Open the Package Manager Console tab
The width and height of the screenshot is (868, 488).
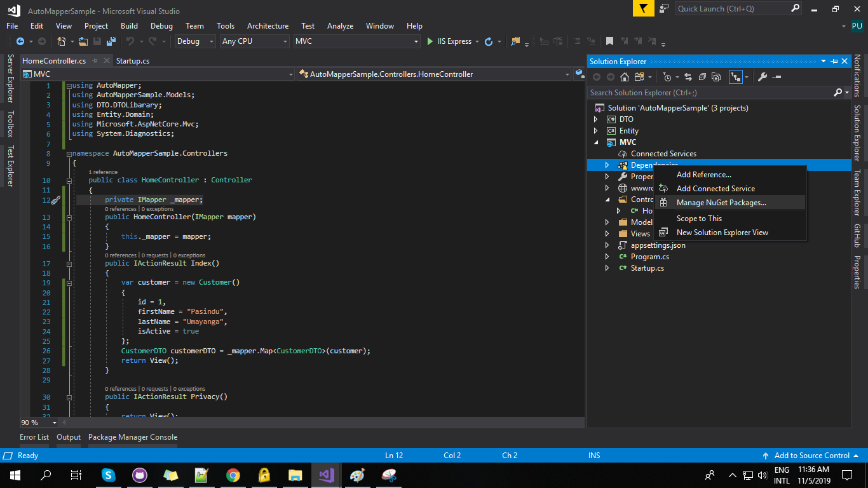pos(133,437)
